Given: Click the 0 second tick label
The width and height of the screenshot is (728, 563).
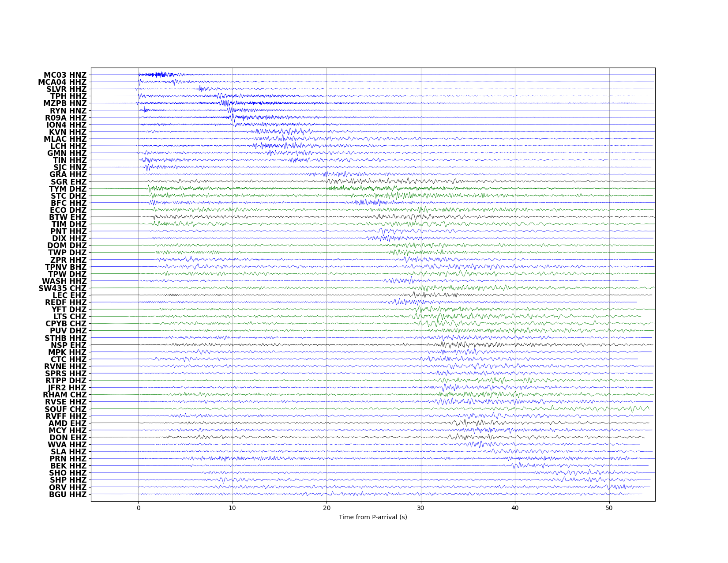Looking at the screenshot, I should 139,508.
